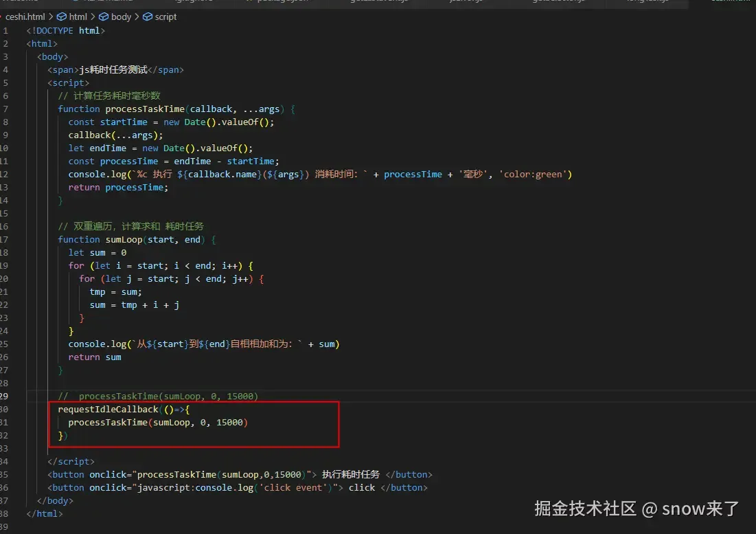Viewport: 756px width, 534px height.
Task: Click the let endTime assignment line
Action: click(x=161, y=148)
